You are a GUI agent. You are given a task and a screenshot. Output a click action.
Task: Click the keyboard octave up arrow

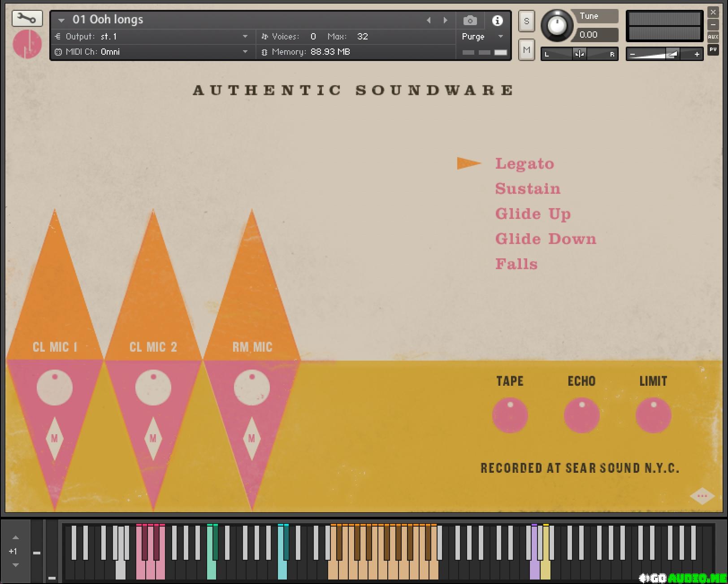pyautogui.click(x=16, y=537)
